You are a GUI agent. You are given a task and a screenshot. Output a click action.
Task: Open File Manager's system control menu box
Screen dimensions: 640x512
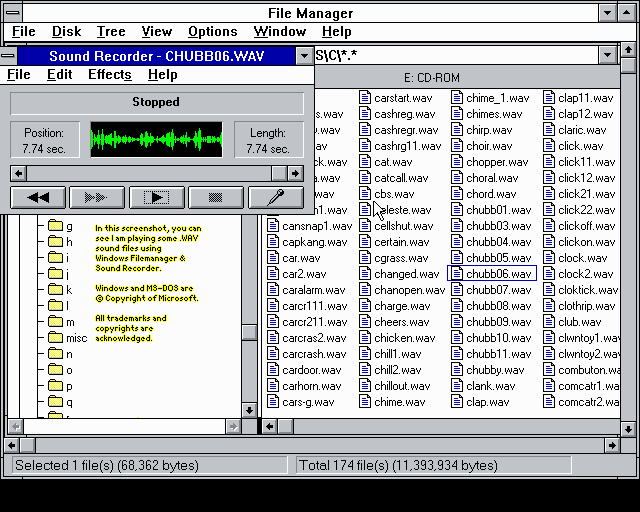(11, 13)
